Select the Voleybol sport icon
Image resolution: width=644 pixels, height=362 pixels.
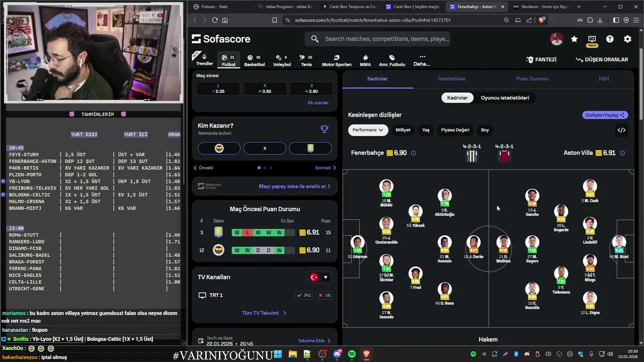(x=282, y=60)
